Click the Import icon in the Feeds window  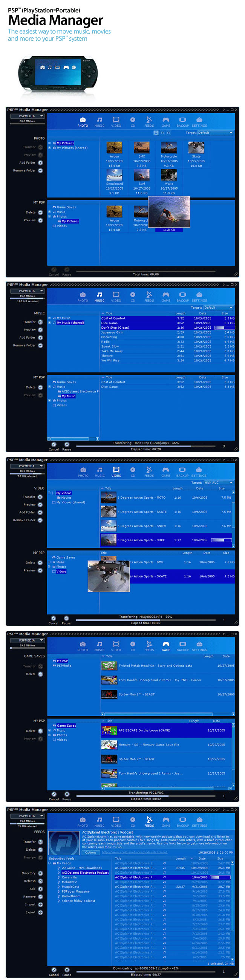40,905
